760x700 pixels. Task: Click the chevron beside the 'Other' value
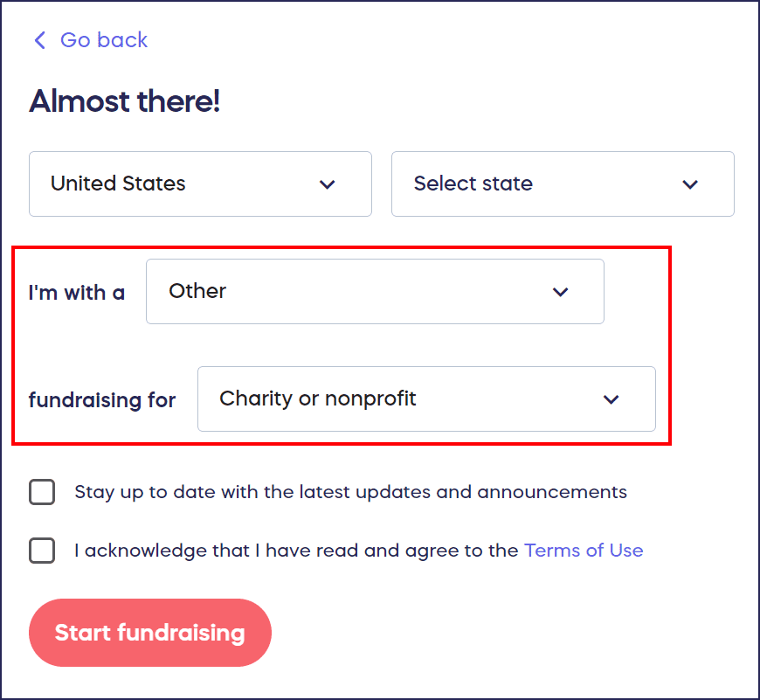(x=561, y=292)
